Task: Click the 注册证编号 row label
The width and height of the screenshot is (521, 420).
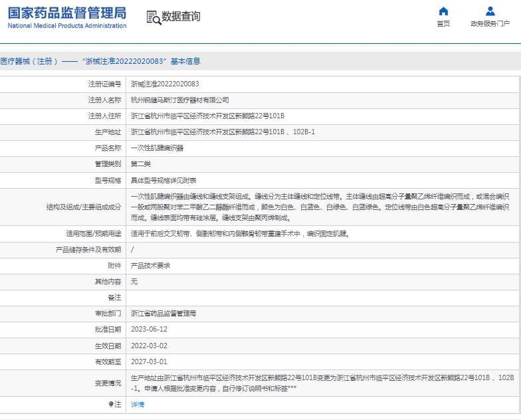Action: [105, 84]
